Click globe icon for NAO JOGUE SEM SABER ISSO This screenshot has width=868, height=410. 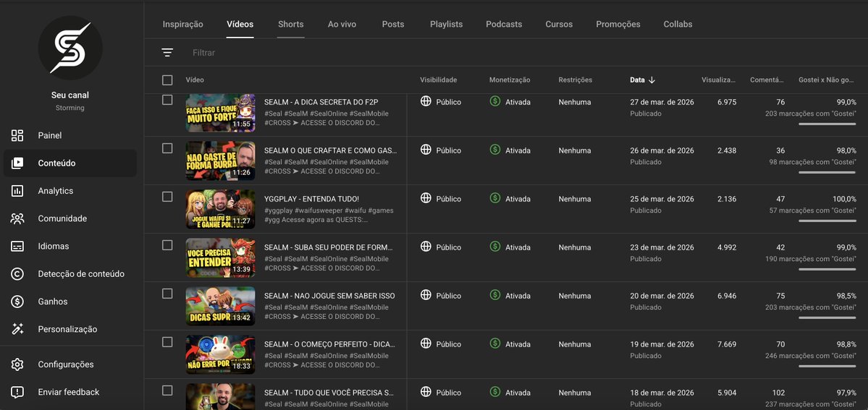(426, 295)
